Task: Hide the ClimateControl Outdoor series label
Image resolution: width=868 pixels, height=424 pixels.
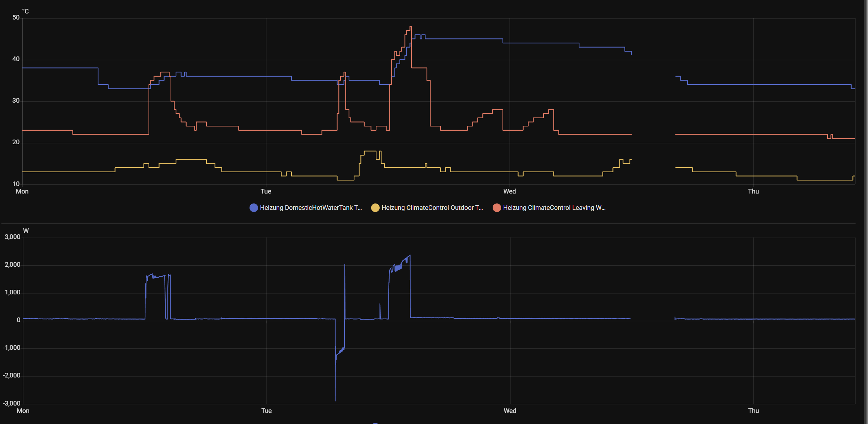Action: 432,208
